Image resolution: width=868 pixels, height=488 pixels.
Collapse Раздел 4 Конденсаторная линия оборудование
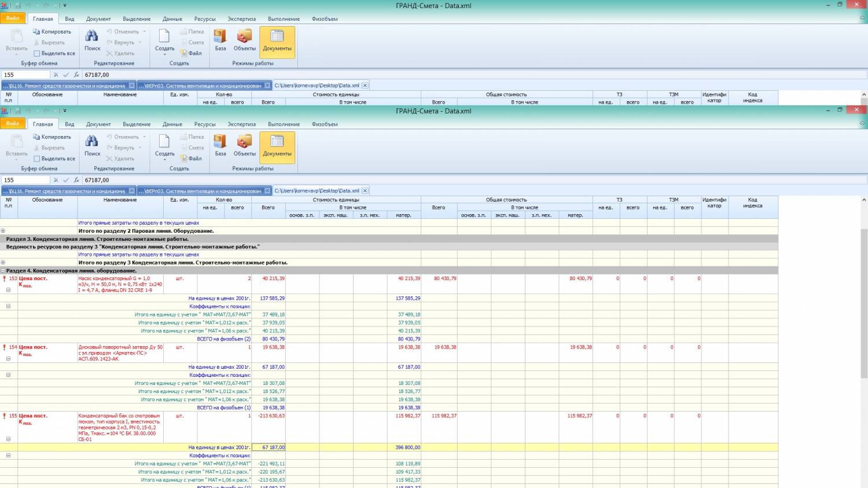coord(3,270)
